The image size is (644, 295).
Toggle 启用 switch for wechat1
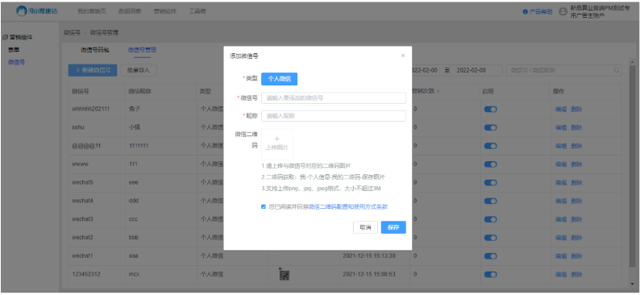click(490, 256)
